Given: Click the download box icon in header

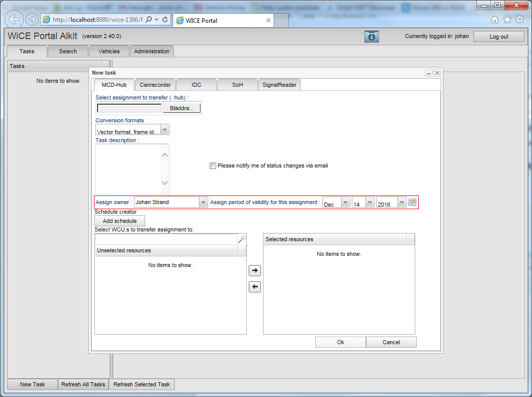Looking at the screenshot, I should [371, 37].
